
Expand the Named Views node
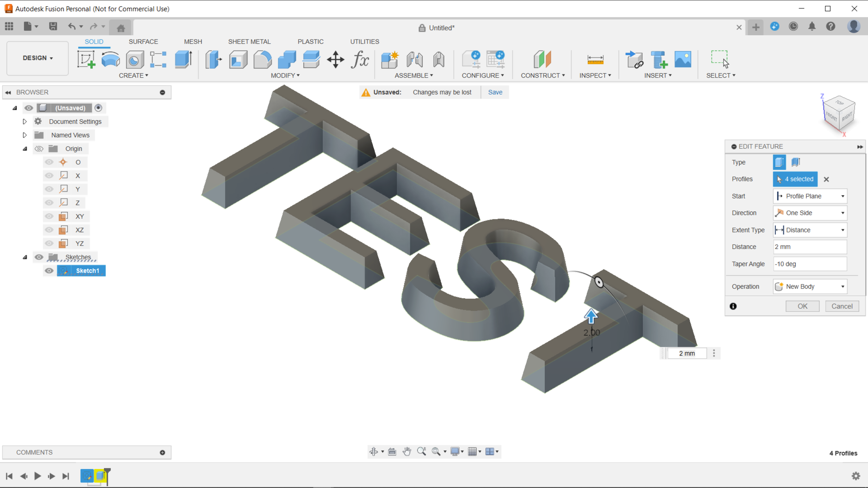[24, 135]
